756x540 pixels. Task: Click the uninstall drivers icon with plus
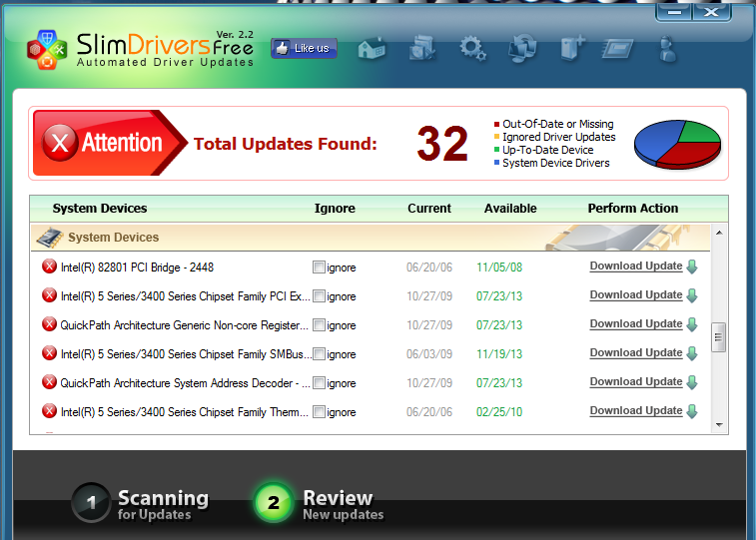click(x=573, y=48)
